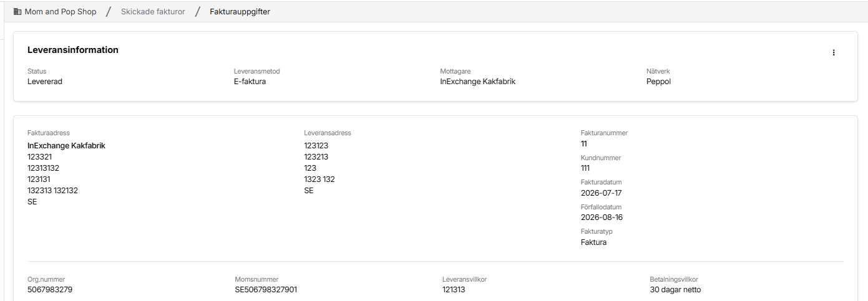Viewport: 868px width, 301px height.
Task: Open the Mom and Pop Shop breadcrumb
Action: tap(61, 11)
